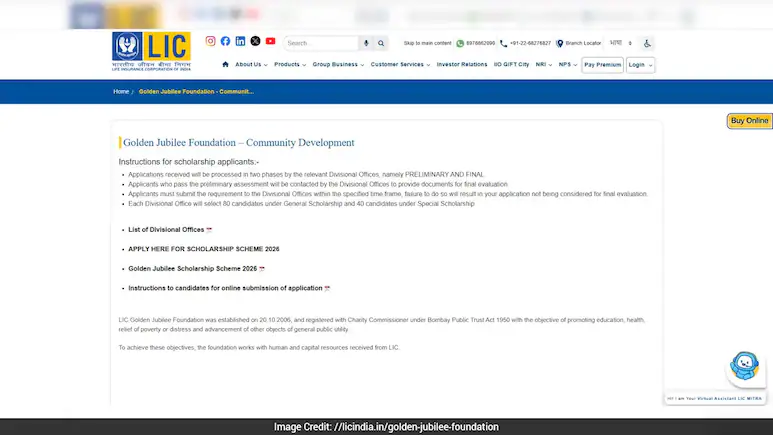Click the Pay Premium button

[x=602, y=65]
